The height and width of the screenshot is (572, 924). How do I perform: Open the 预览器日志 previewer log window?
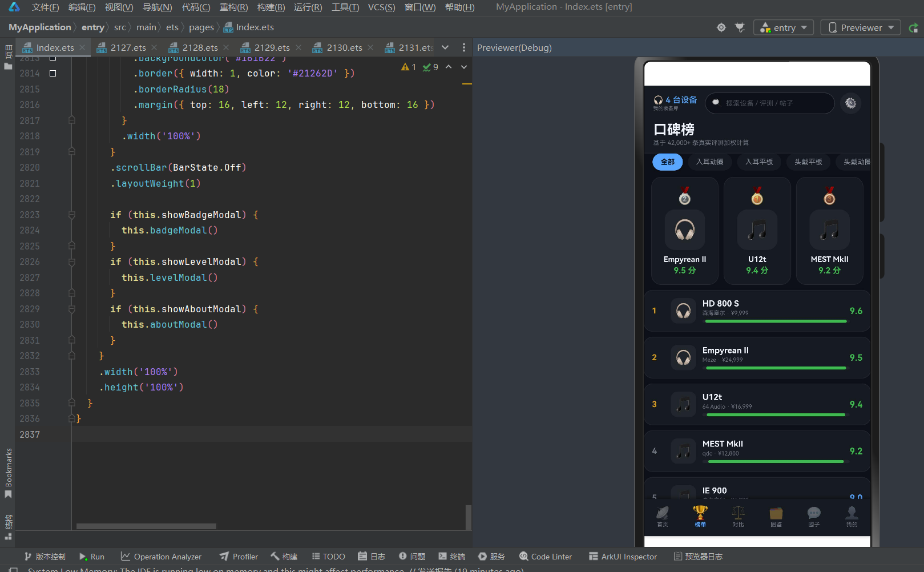pyautogui.click(x=698, y=557)
